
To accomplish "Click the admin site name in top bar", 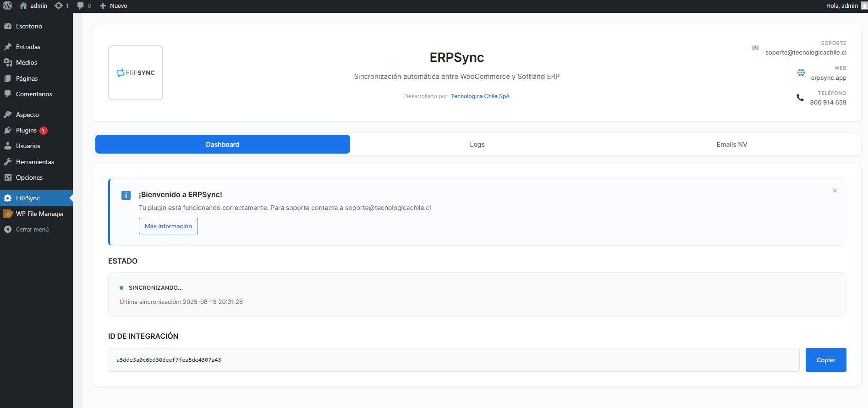I will tap(39, 6).
